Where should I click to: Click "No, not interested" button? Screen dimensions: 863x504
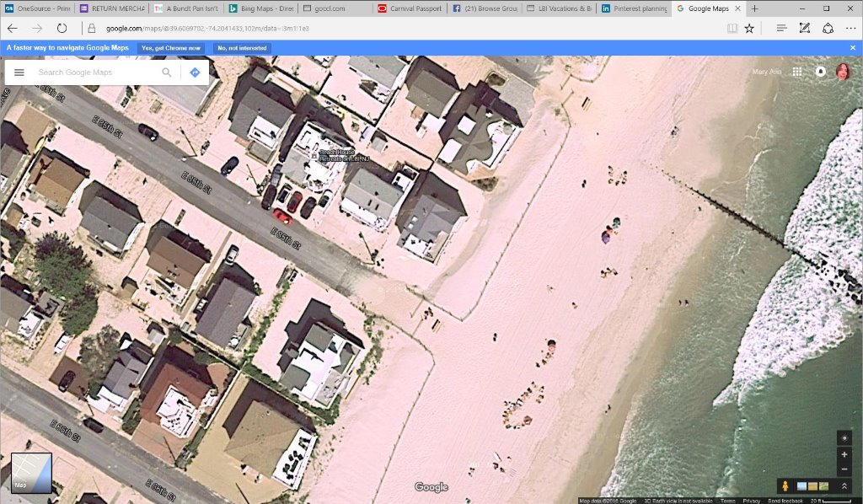242,48
